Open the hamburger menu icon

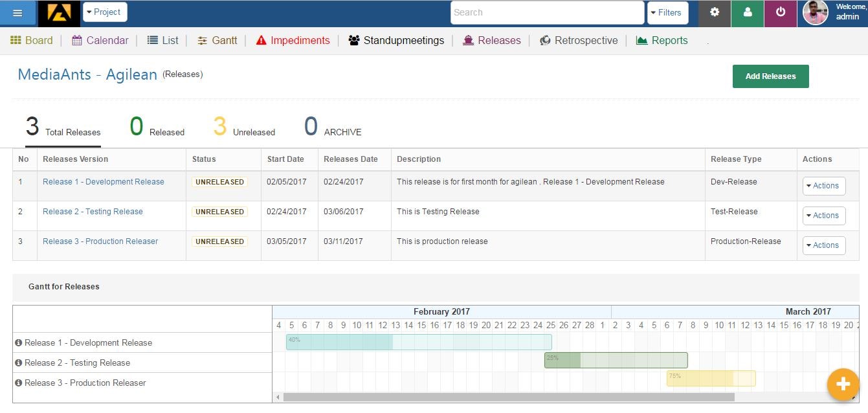click(17, 13)
